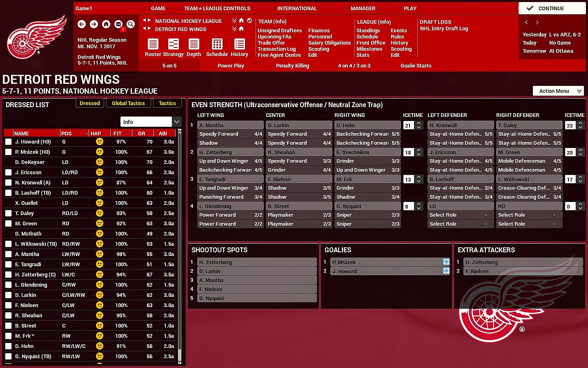This screenshot has height=368, width=588.
Task: Open the Salary Obligations link
Action: 330,43
